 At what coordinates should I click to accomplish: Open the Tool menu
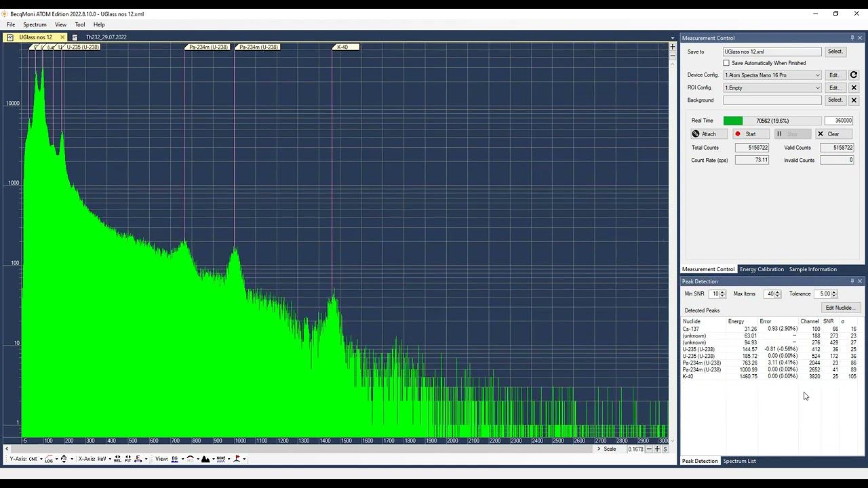click(80, 24)
